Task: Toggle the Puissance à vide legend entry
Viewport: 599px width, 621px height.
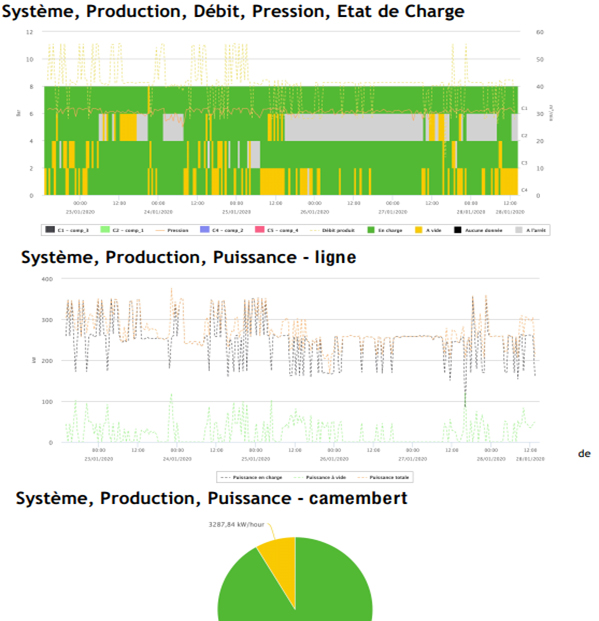Action: [x=320, y=478]
